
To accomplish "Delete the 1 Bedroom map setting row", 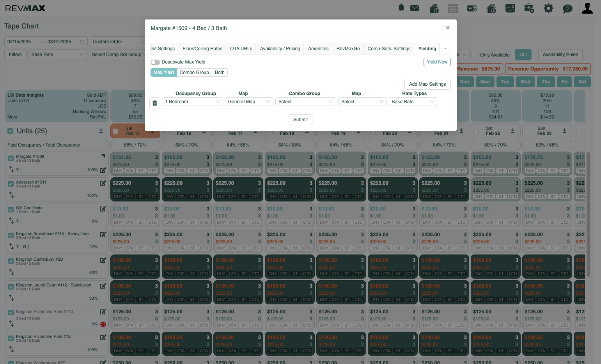I will pos(155,103).
